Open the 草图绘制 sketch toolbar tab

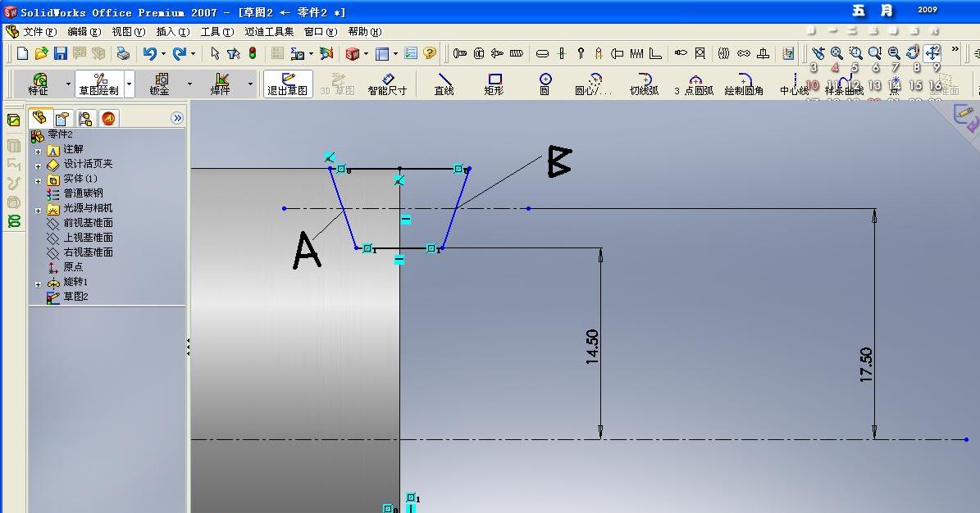click(x=99, y=84)
